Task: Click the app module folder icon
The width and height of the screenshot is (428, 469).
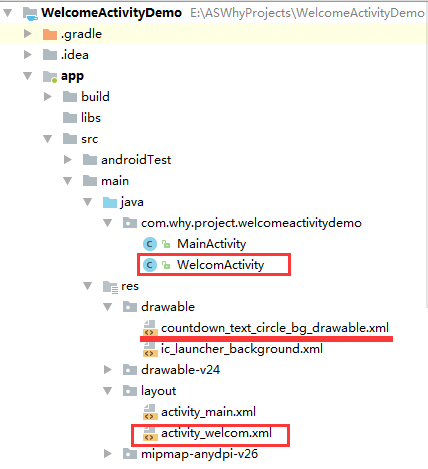Action: point(50,77)
